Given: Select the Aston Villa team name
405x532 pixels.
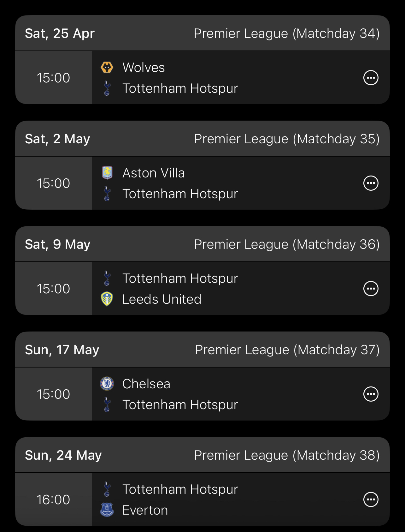Looking at the screenshot, I should pos(153,173).
